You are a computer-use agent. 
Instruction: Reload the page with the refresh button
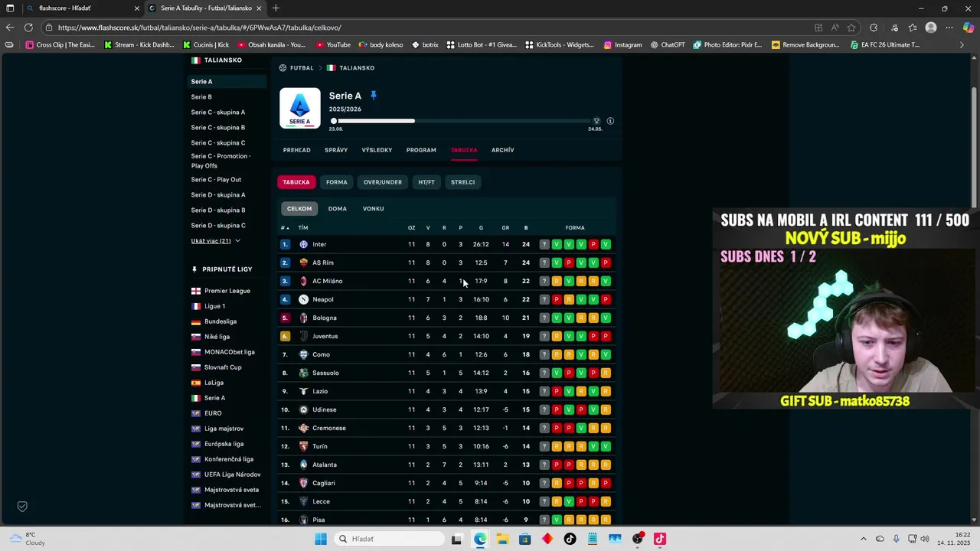point(28,28)
